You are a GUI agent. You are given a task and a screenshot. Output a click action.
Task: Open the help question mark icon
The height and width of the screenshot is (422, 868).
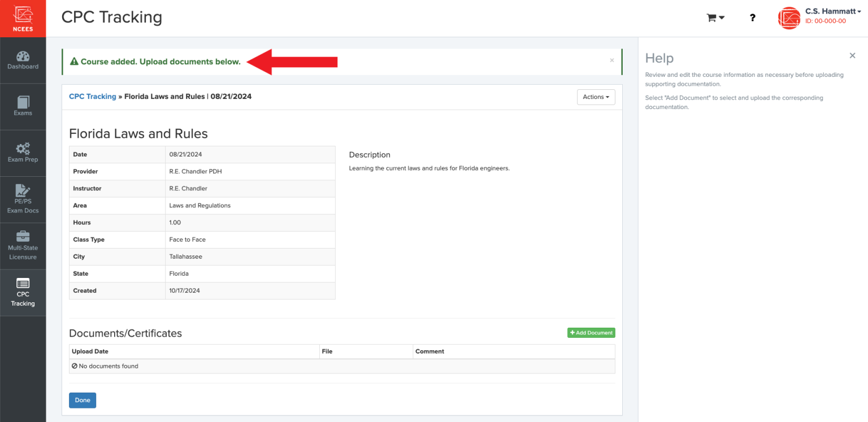(x=752, y=18)
